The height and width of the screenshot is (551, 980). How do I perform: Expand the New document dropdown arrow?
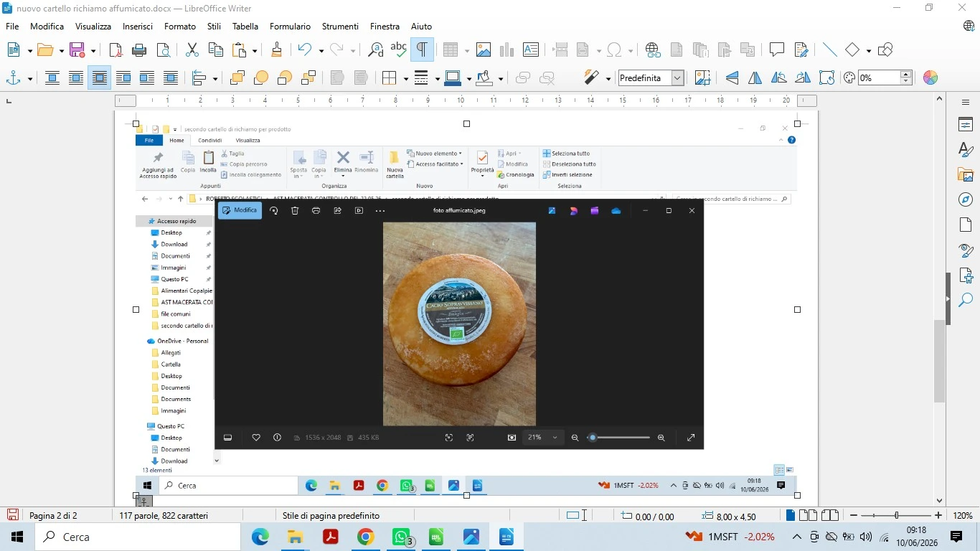click(29, 50)
